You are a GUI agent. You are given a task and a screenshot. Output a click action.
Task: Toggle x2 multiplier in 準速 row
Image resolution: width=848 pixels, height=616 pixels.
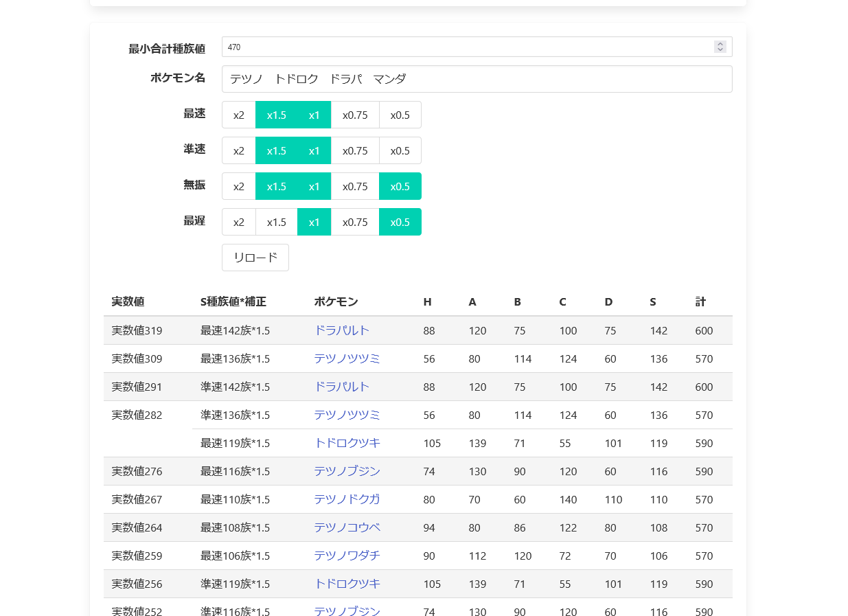[239, 150]
